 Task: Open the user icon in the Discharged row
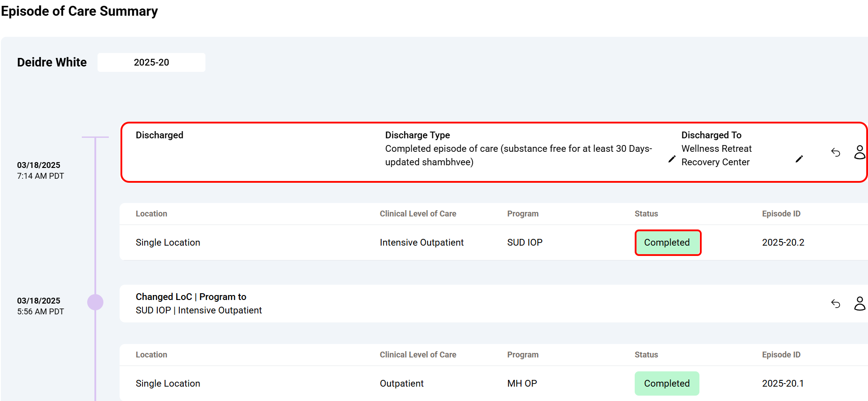859,152
